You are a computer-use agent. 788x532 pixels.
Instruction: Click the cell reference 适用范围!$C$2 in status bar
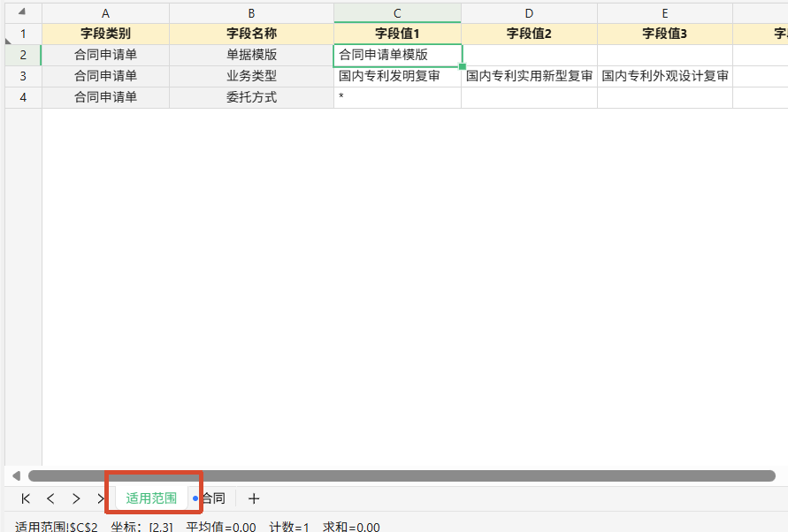pos(57,527)
